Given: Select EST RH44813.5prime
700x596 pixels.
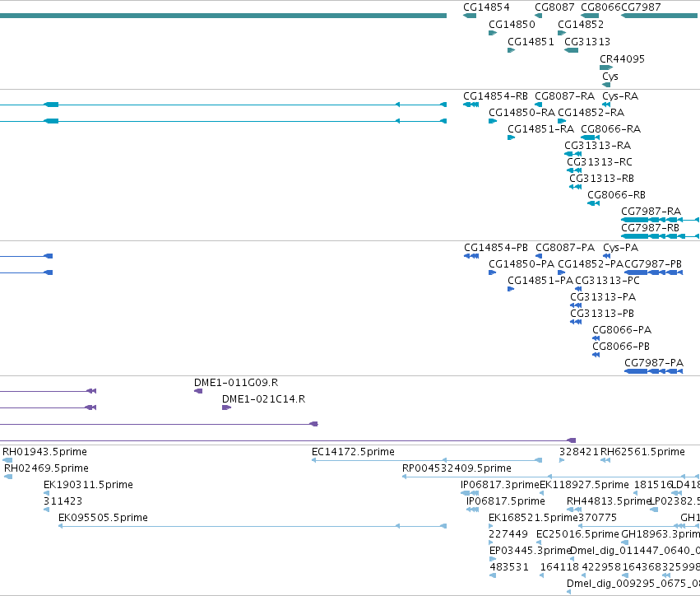Looking at the screenshot, I should [x=608, y=501].
